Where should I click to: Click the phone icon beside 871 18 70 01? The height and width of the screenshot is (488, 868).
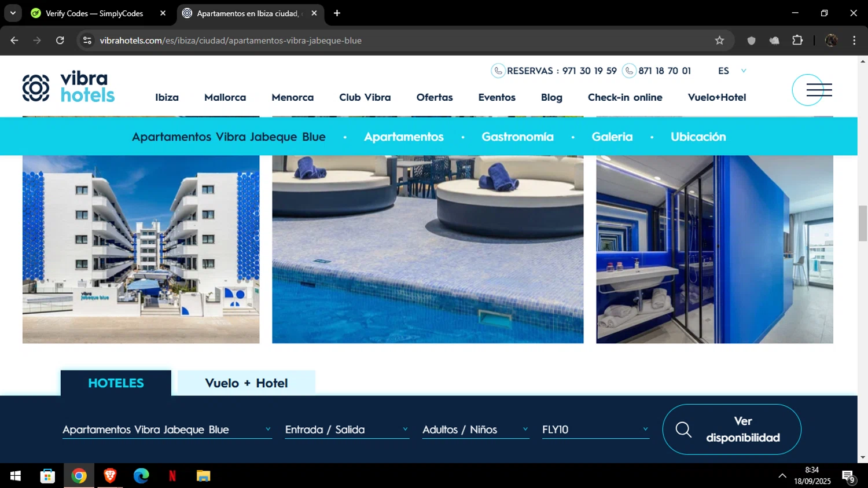click(x=629, y=71)
